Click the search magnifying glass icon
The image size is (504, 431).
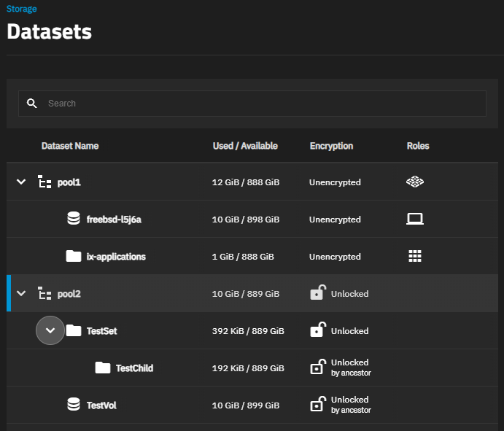pos(32,104)
